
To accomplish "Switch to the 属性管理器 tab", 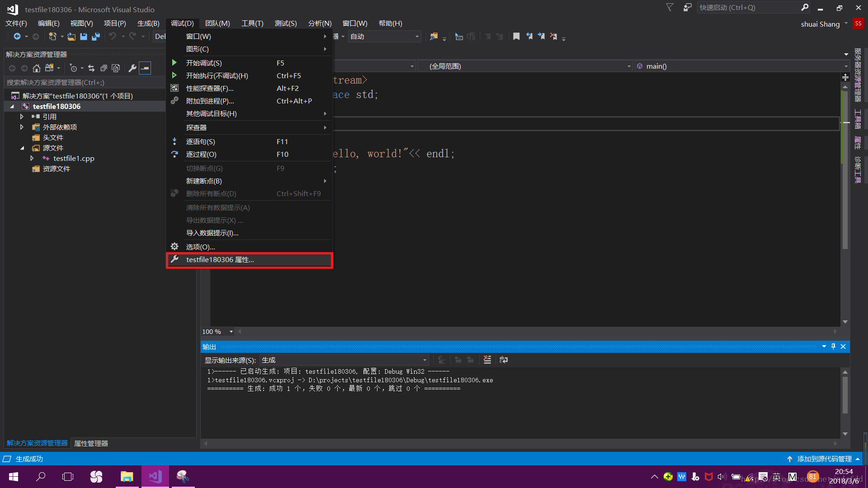I will [x=91, y=443].
